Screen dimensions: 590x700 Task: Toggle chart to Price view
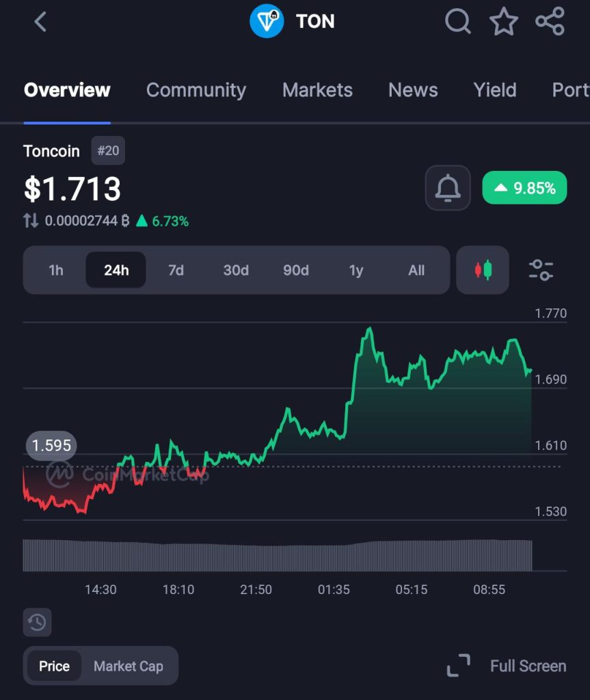click(x=54, y=666)
